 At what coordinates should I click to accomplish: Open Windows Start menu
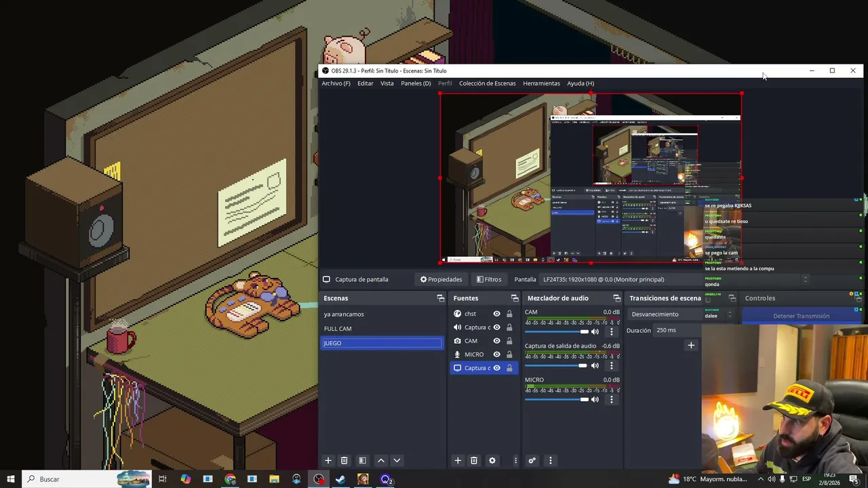click(x=11, y=479)
